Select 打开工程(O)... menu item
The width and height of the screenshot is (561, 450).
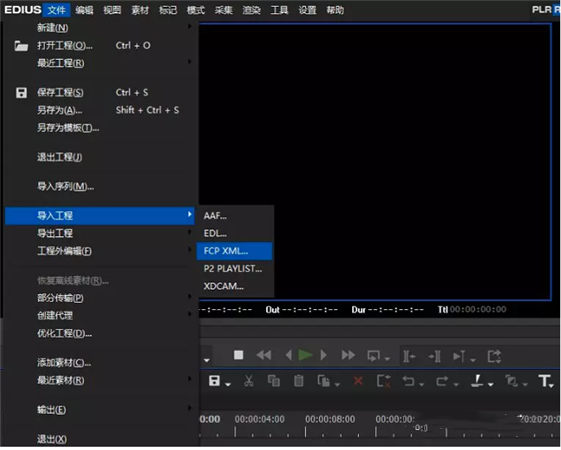(100, 46)
